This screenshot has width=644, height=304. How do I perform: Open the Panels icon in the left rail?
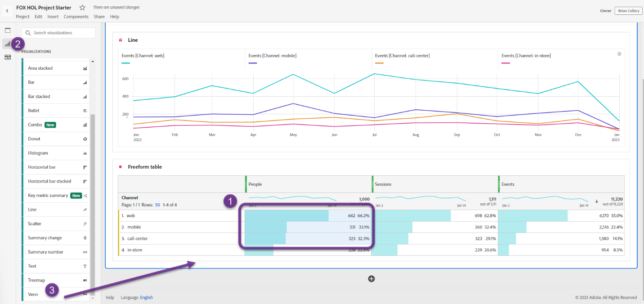[x=8, y=30]
